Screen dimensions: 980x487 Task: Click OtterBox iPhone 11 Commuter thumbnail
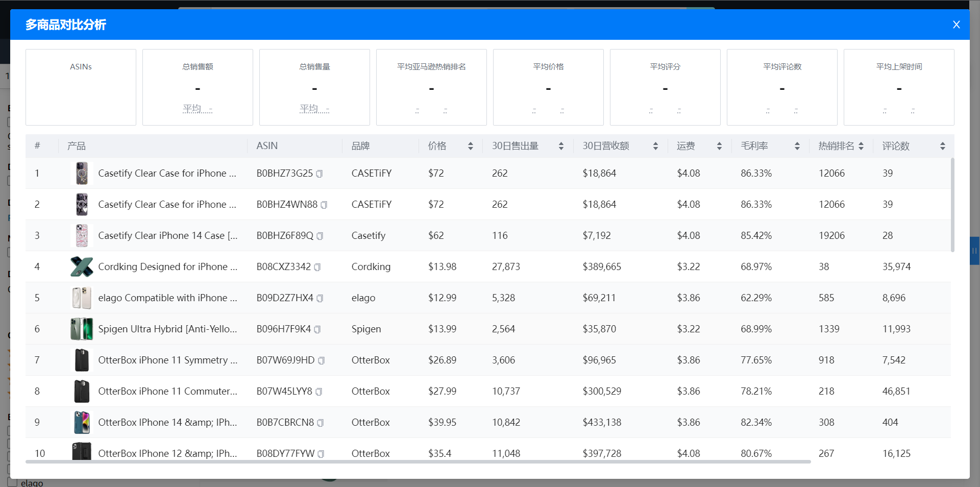point(82,392)
